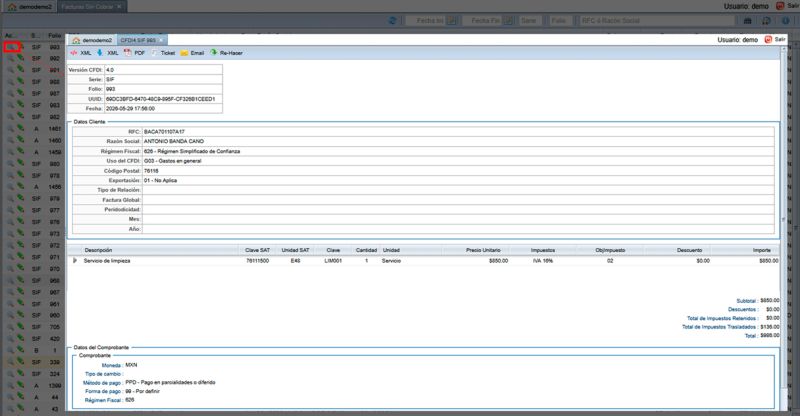Click the Fecha Fin input field
Viewport: 800px width, 416px height.
coord(483,20)
